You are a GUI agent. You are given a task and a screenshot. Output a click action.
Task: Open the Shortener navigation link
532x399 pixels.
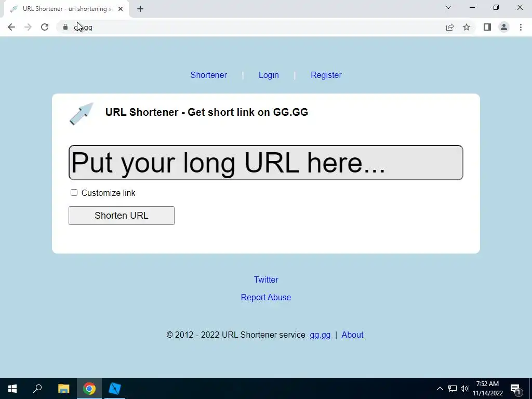coord(209,75)
